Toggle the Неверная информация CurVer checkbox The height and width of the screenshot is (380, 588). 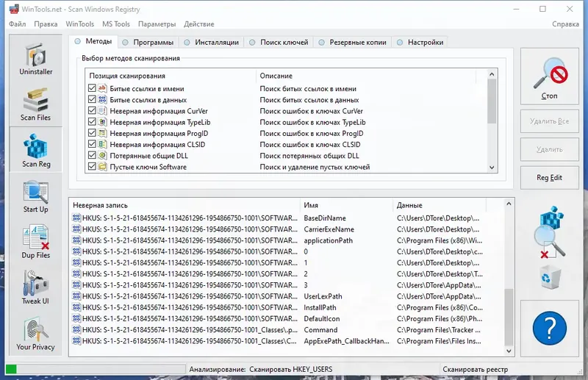pyautogui.click(x=92, y=111)
